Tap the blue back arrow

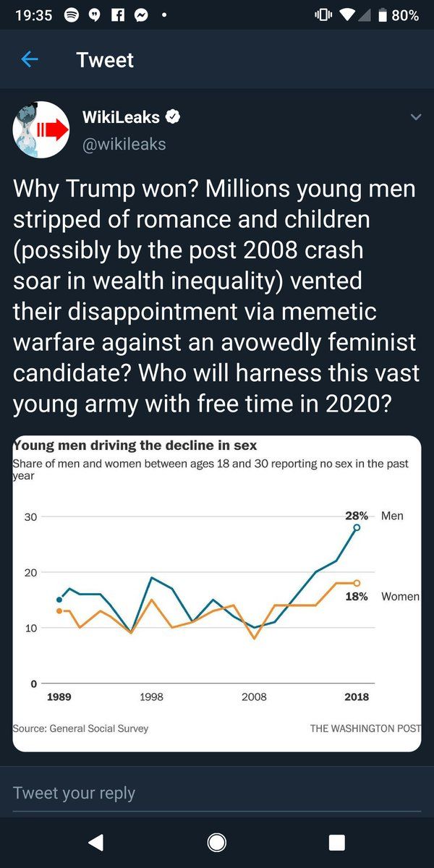(x=30, y=59)
